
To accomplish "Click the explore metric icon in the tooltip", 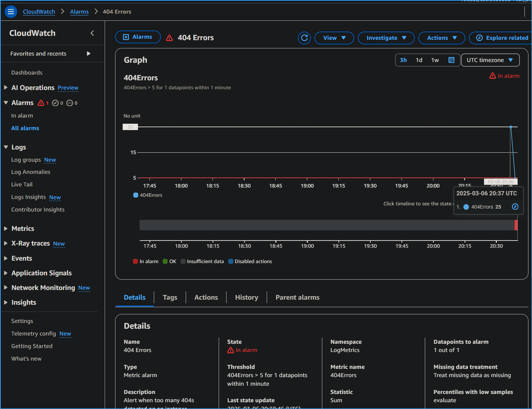I will [515, 207].
